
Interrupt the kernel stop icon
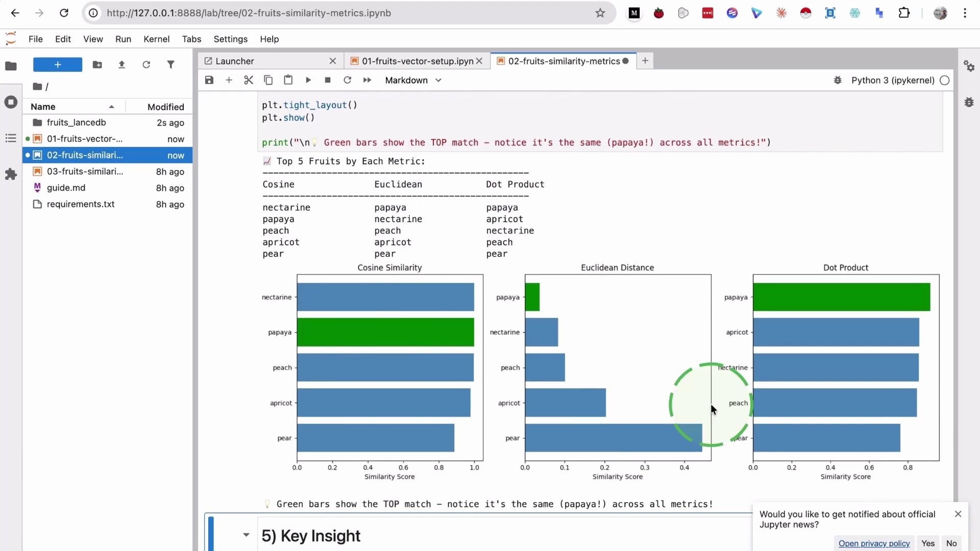(x=328, y=80)
